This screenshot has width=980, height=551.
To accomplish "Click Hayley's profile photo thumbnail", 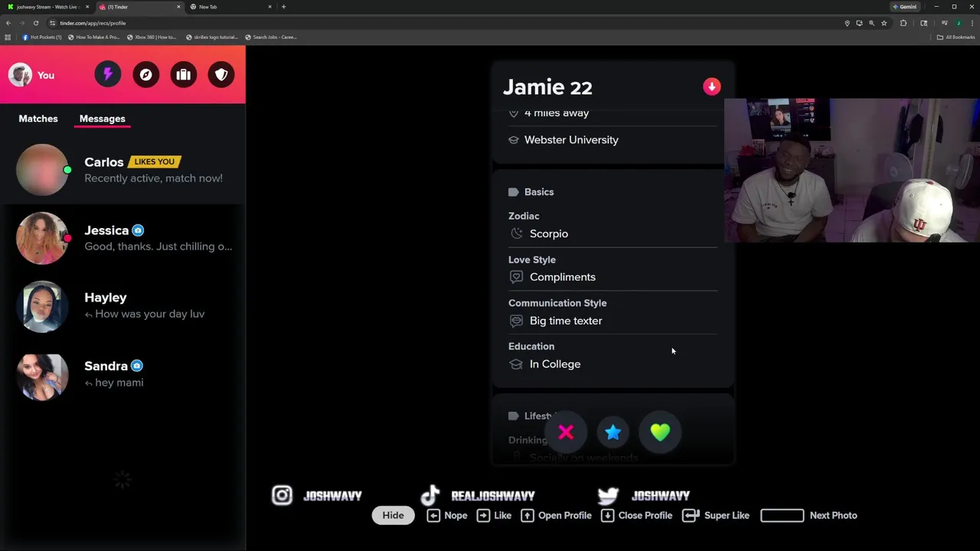I will point(42,307).
